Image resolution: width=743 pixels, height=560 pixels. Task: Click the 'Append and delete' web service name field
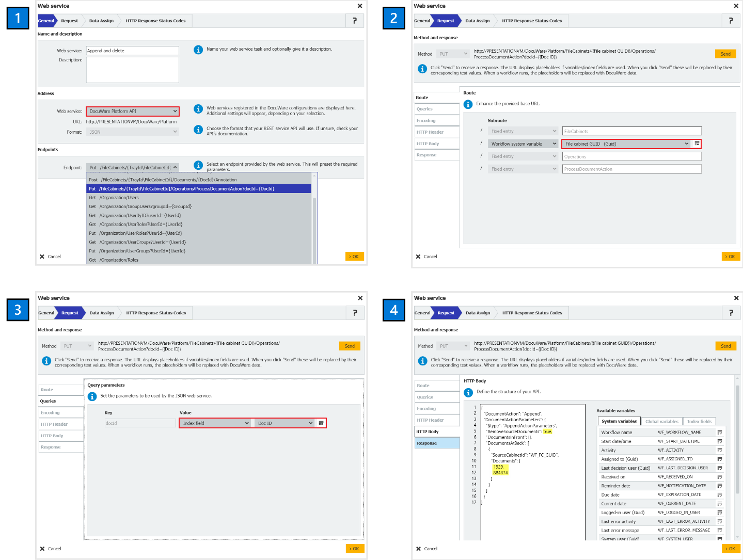132,51
